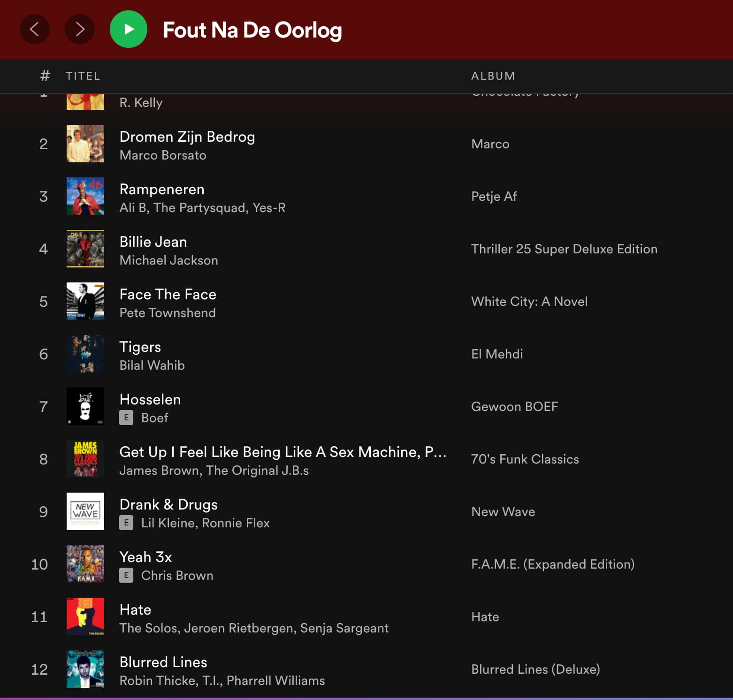Open the album 70's Funk Classics
The image size is (733, 700).
tap(525, 459)
